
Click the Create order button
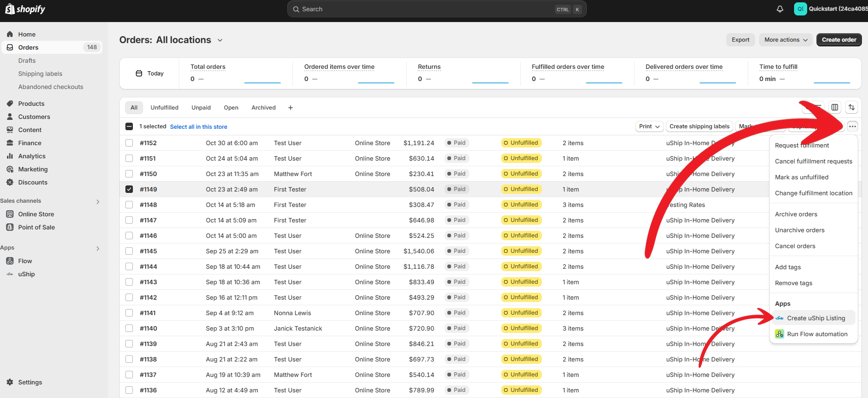click(839, 40)
